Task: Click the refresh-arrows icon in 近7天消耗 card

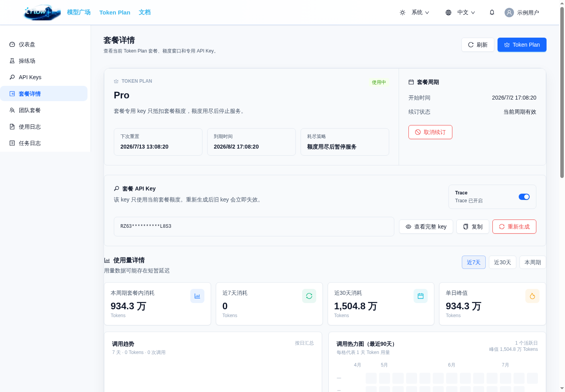Action: point(309,296)
